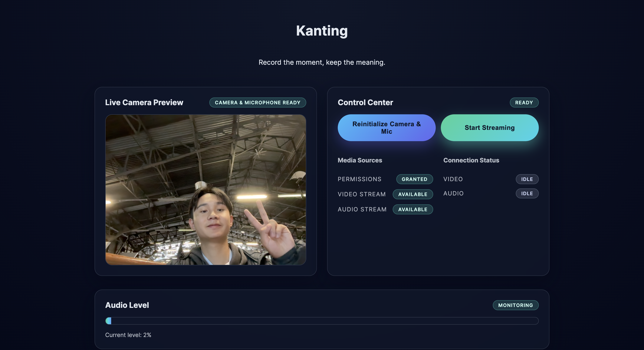The height and width of the screenshot is (350, 644).
Task: Click the Audio Stream AVAILABLE badge
Action: pos(413,209)
